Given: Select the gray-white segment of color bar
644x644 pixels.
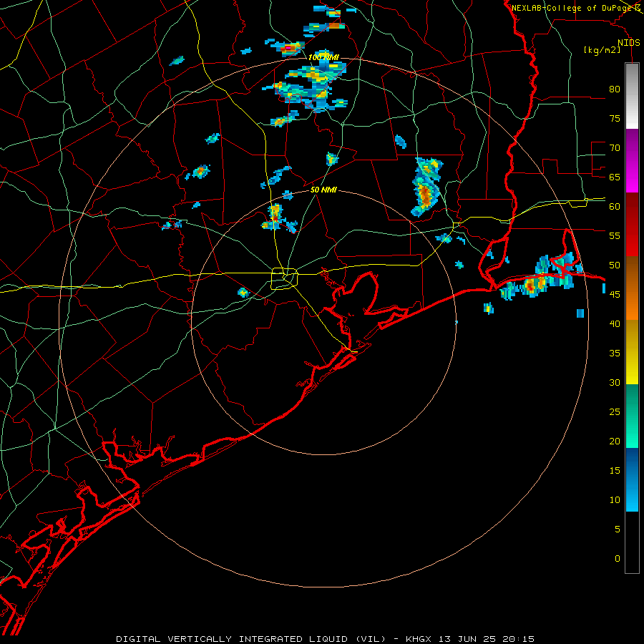Looking at the screenshot, I should (x=632, y=96).
